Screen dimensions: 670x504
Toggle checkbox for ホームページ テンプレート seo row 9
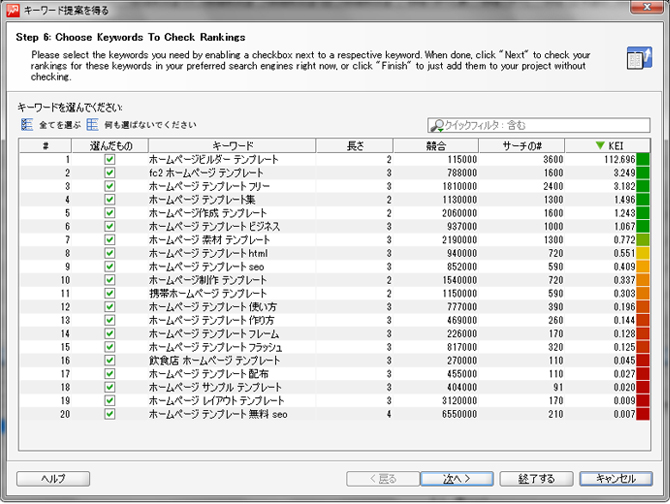pyautogui.click(x=110, y=267)
